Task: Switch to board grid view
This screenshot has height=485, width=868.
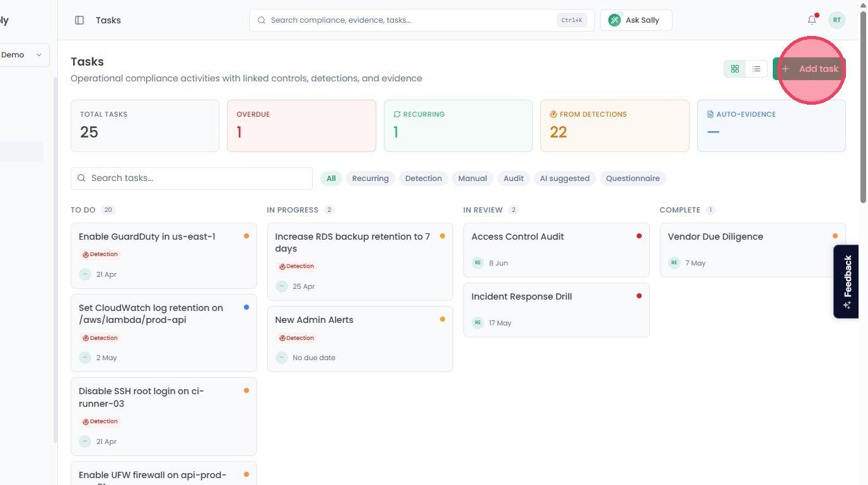Action: tap(735, 69)
